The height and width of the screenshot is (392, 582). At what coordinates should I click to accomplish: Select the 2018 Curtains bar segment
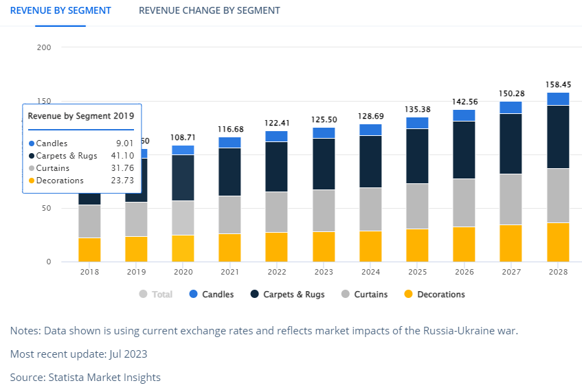point(89,222)
